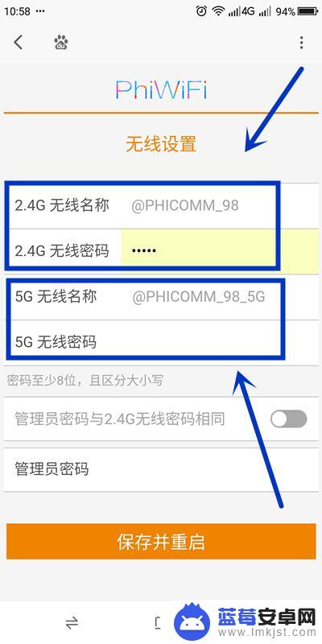
Task: Tap the alarm clock status icon
Action: [x=201, y=11]
